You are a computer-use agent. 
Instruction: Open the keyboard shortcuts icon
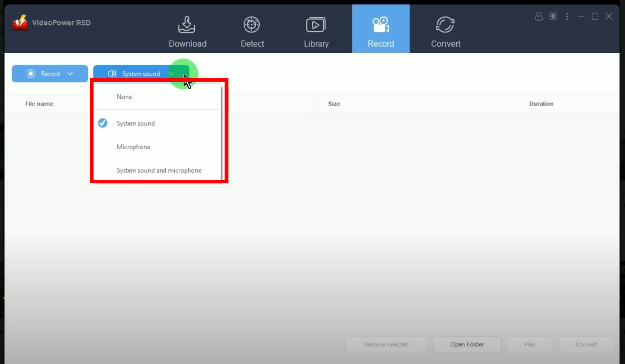pos(553,16)
